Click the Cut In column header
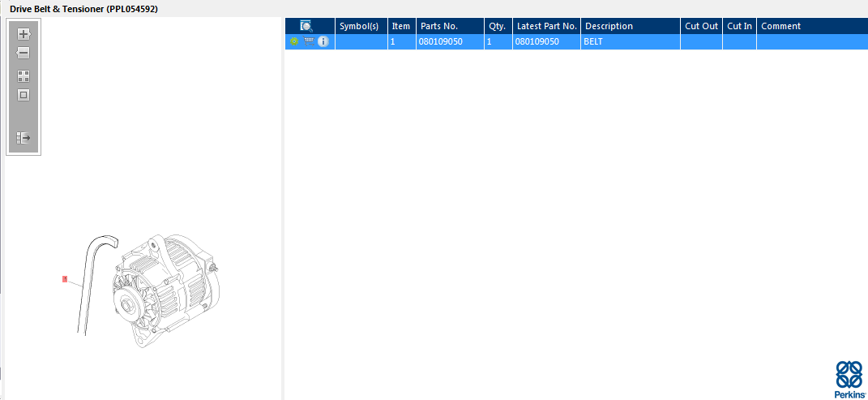This screenshot has width=868, height=400. (740, 26)
